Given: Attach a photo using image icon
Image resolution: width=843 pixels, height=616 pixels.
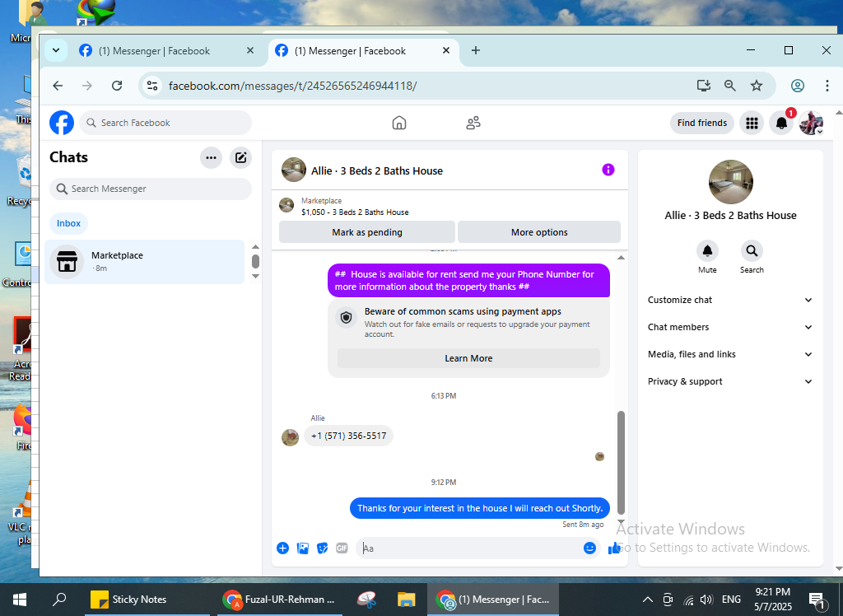Looking at the screenshot, I should click(303, 548).
